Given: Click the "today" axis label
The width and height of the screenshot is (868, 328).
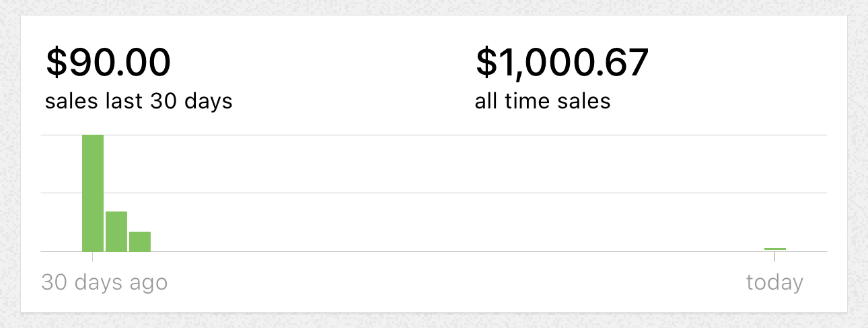Looking at the screenshot, I should [x=774, y=282].
